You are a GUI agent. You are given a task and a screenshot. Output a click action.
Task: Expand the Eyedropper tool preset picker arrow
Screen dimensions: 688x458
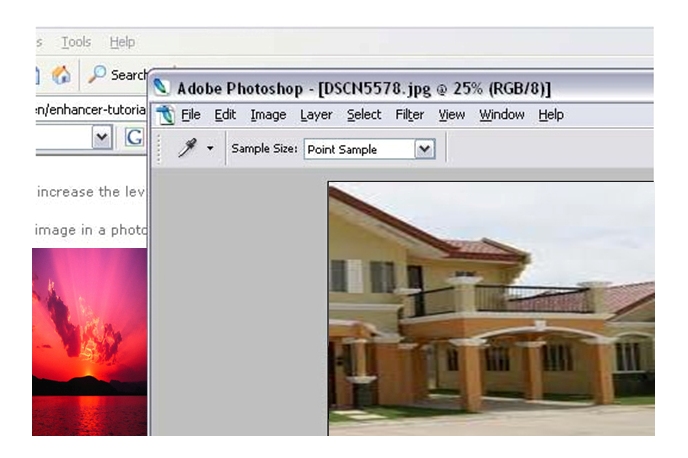tap(210, 148)
